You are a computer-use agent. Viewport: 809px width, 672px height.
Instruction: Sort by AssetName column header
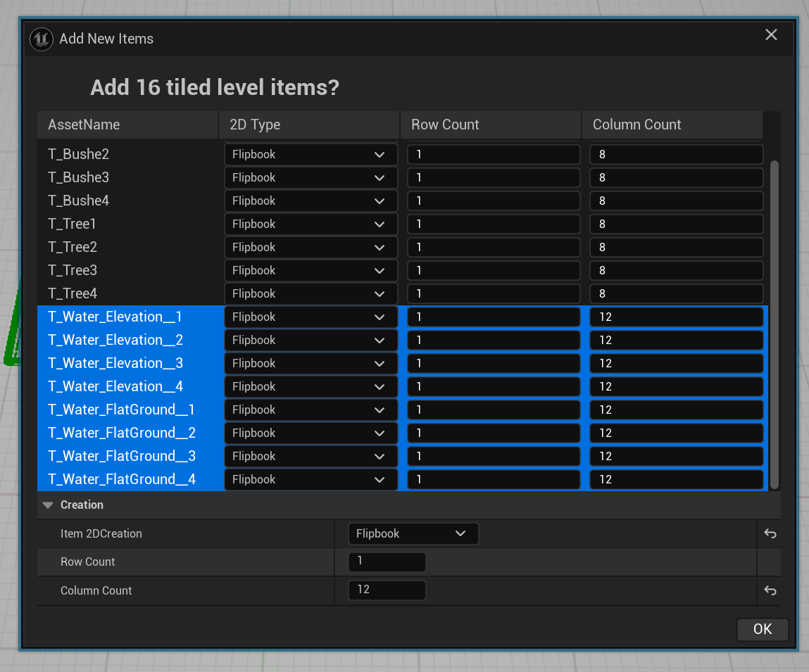[x=127, y=125]
